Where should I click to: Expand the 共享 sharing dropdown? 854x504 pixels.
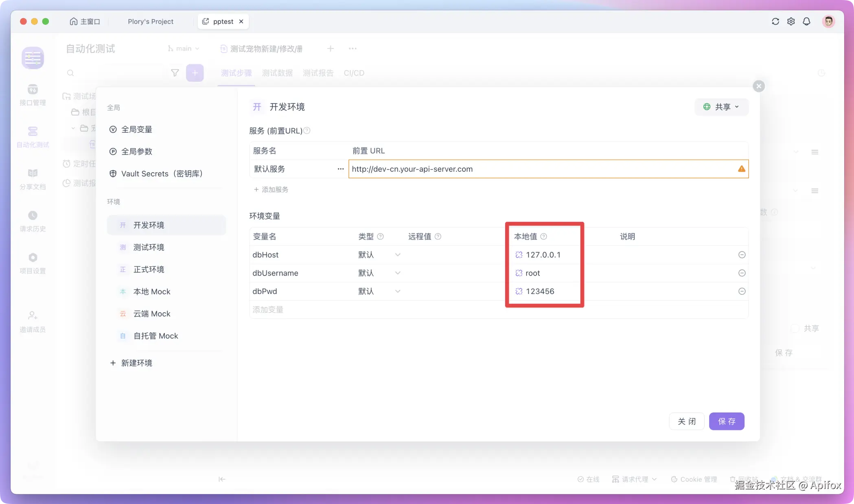tap(721, 107)
